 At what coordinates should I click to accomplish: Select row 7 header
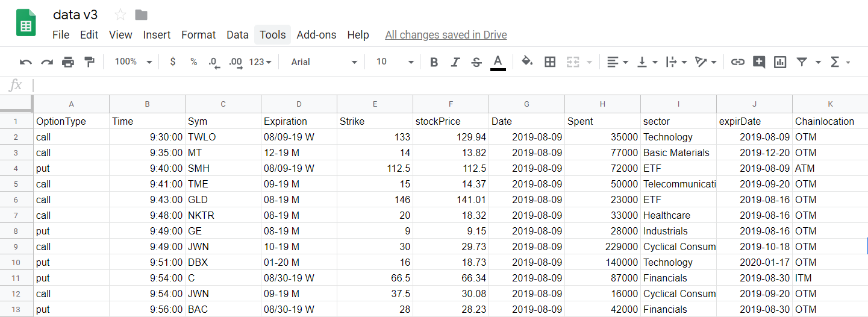coord(16,215)
